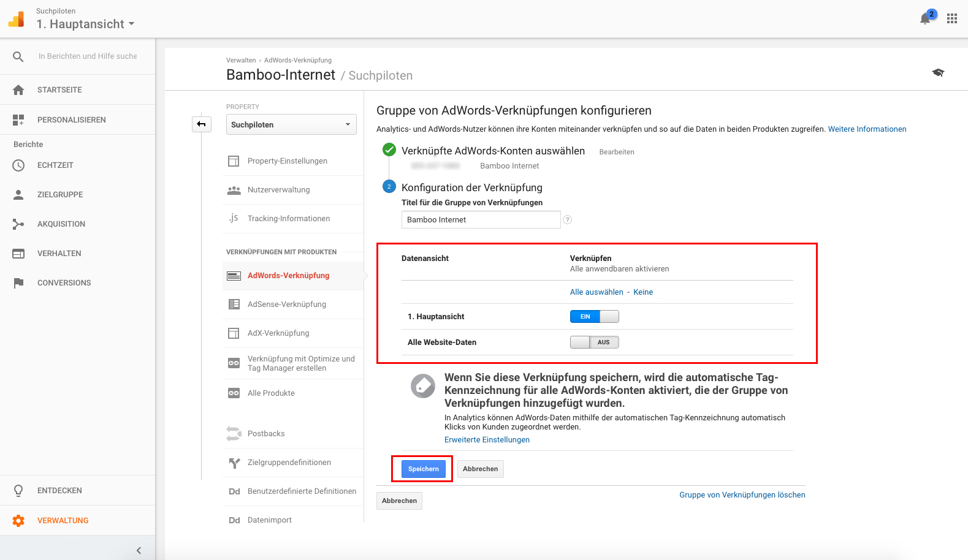968x560 pixels.
Task: Click the Verhalten window icon
Action: pos(18,254)
